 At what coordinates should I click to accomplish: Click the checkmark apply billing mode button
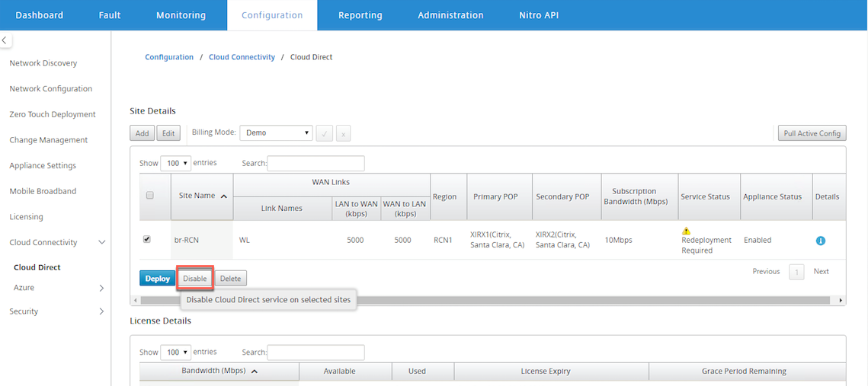325,133
